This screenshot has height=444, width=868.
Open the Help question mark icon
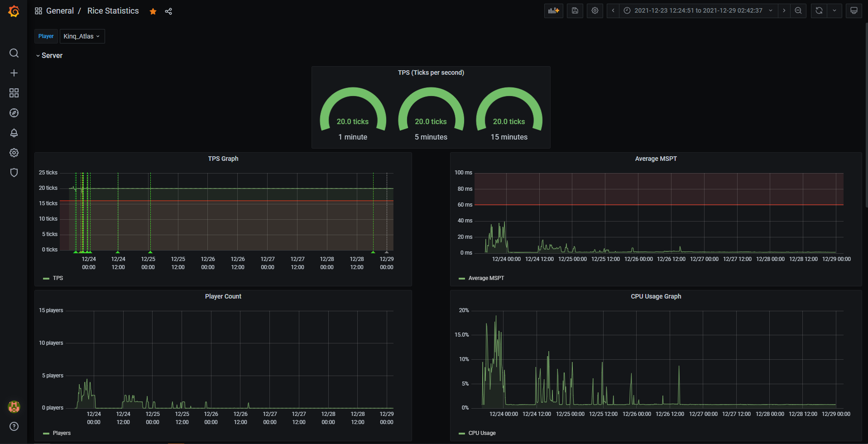tap(14, 426)
